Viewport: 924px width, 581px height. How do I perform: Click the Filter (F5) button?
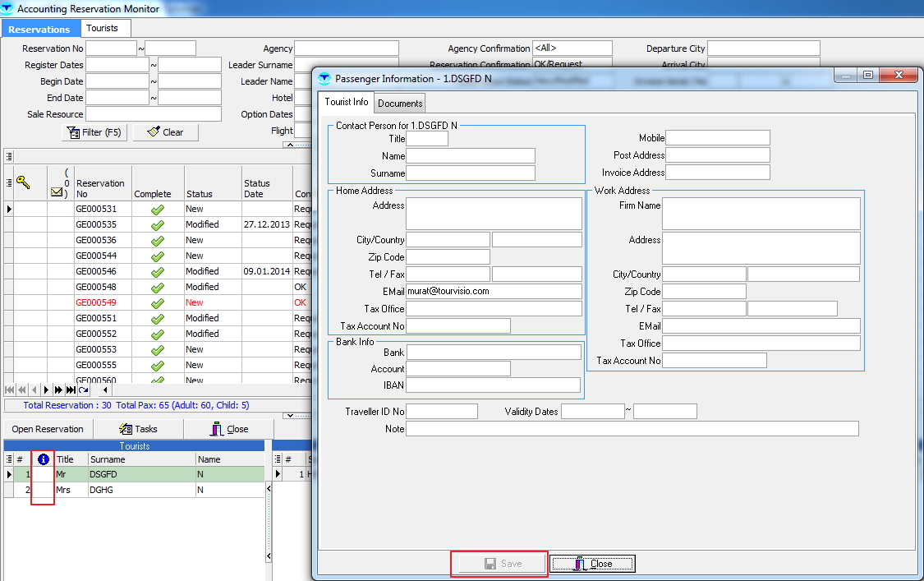[x=94, y=132]
